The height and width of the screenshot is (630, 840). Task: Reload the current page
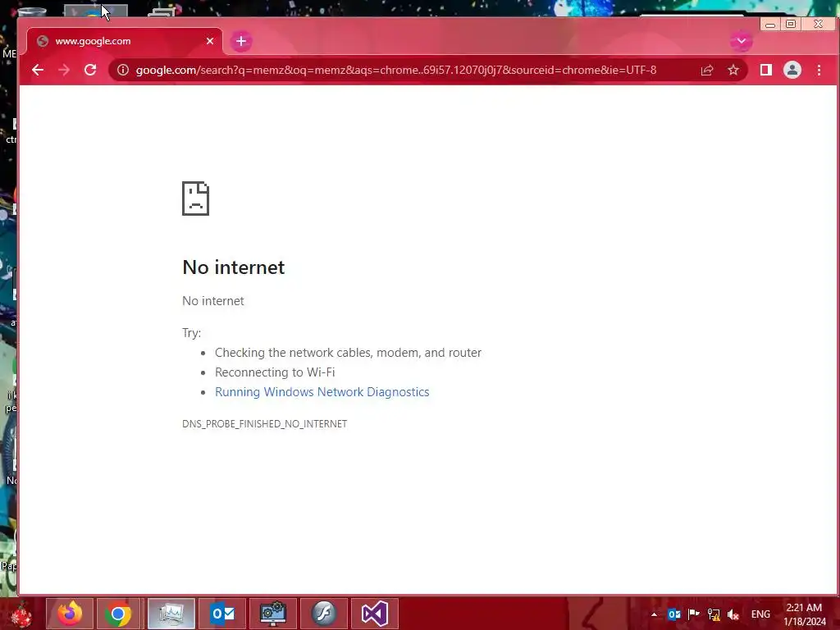point(90,70)
